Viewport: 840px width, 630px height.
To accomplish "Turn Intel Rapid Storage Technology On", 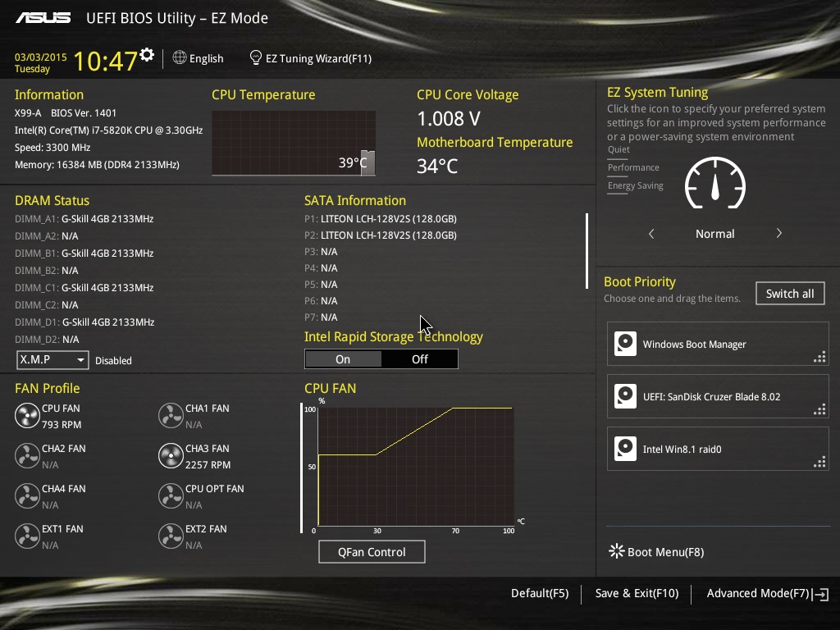I will point(343,359).
